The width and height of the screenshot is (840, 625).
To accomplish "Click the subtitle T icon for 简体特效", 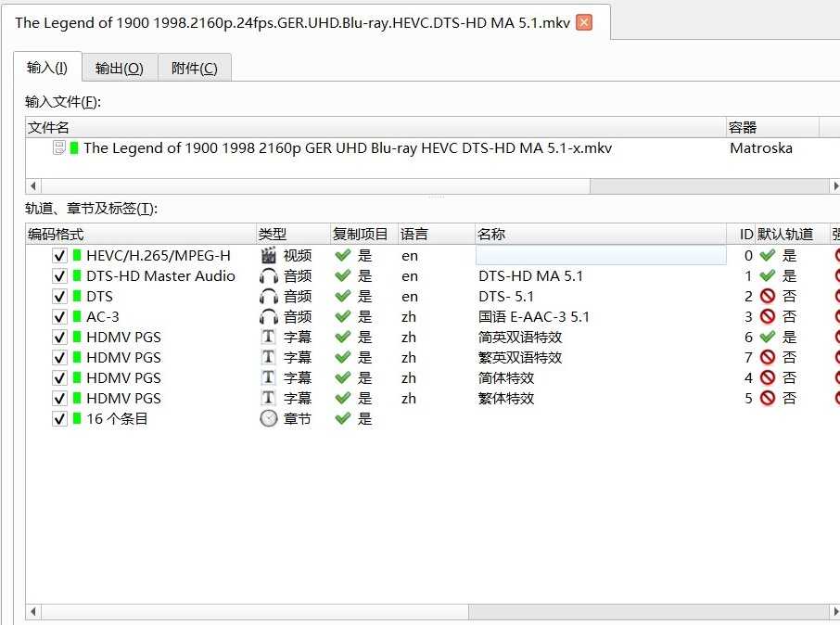I will click(x=268, y=377).
